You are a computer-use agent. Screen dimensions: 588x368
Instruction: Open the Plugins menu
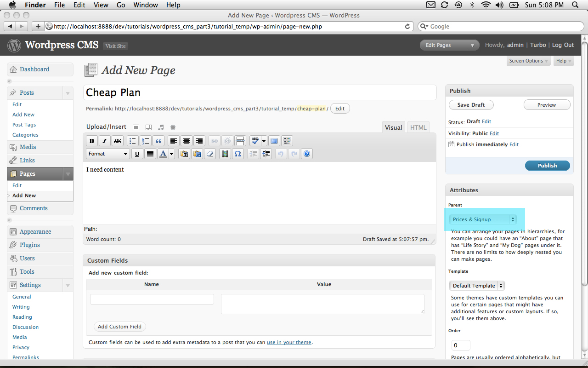40,245
